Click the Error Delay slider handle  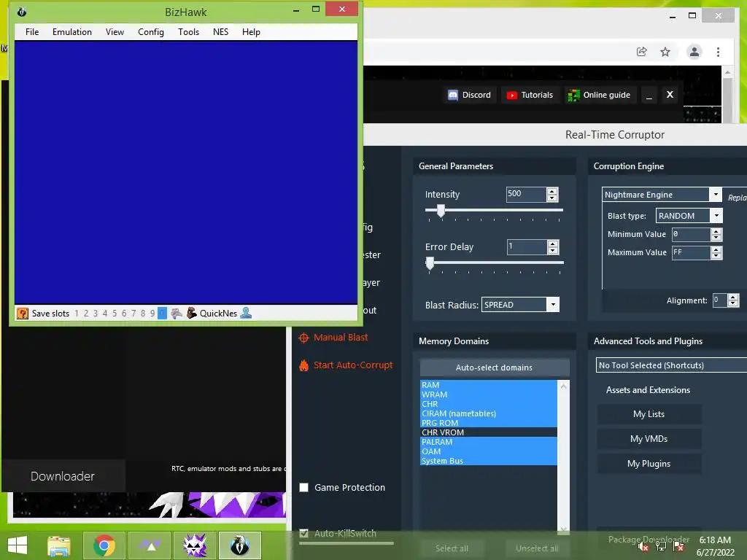430,262
